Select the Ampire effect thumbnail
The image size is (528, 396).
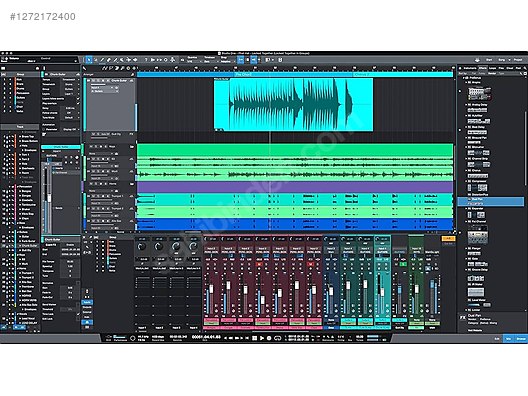pyautogui.click(x=480, y=93)
